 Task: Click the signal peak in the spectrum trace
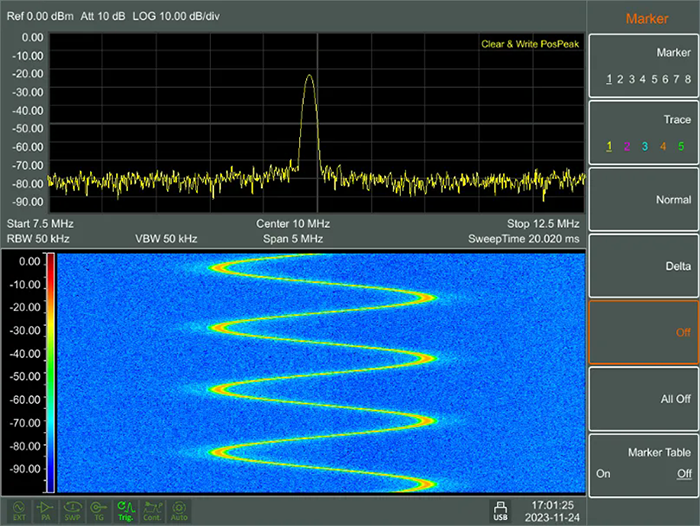pyautogui.click(x=309, y=75)
